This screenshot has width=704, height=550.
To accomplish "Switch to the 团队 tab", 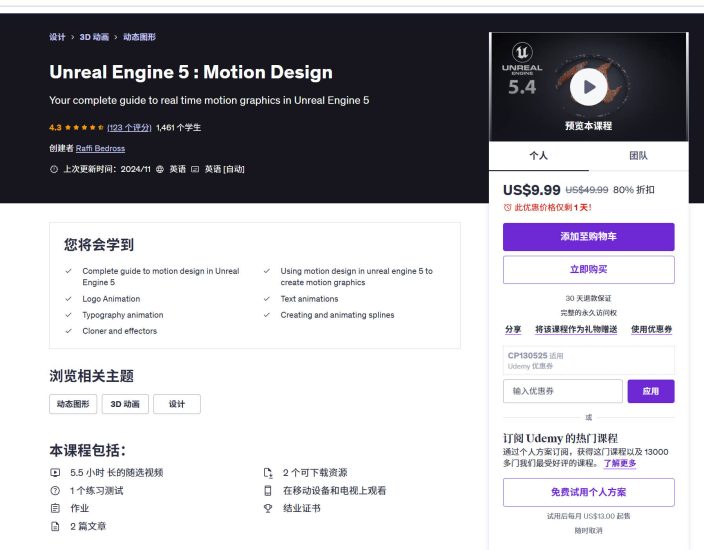I will [x=638, y=156].
